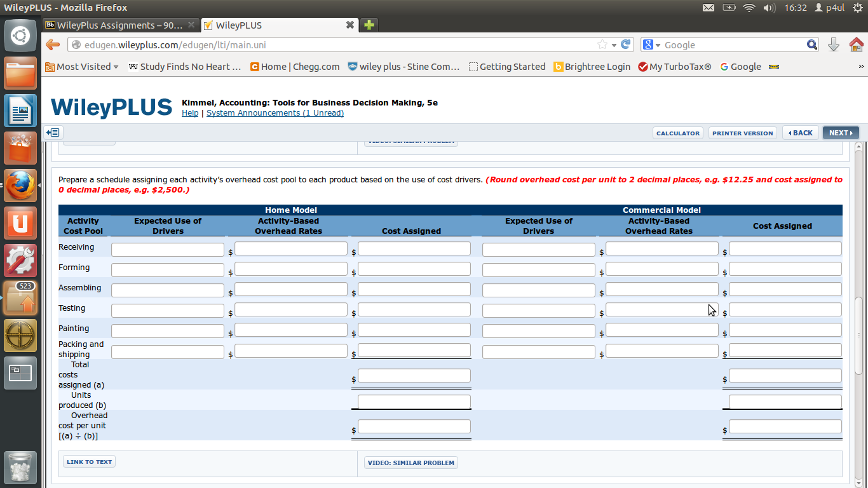Viewport: 868px width, 488px height.
Task: Launch LibreOffice Writer from the dock
Action: 20,111
